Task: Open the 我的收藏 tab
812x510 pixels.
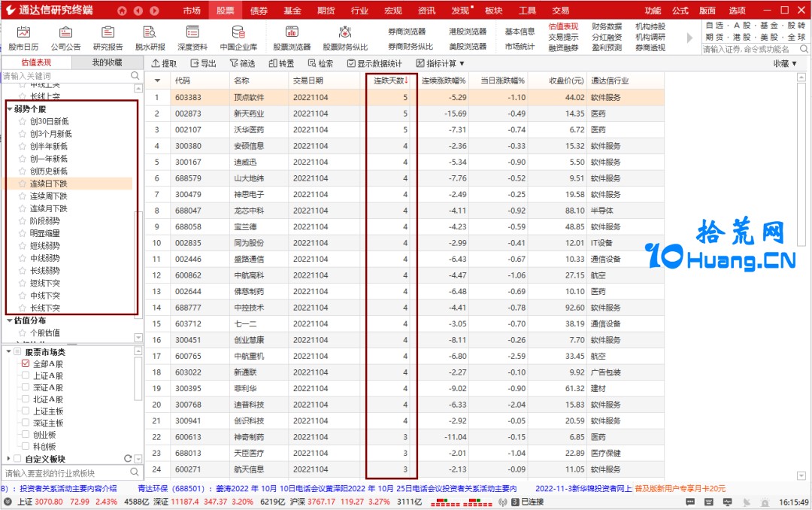Action: [108, 62]
